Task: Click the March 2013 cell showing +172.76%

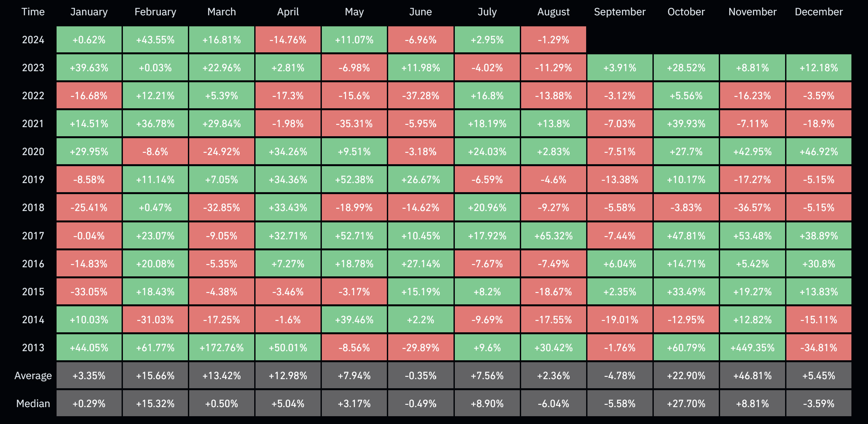Action: (222, 348)
